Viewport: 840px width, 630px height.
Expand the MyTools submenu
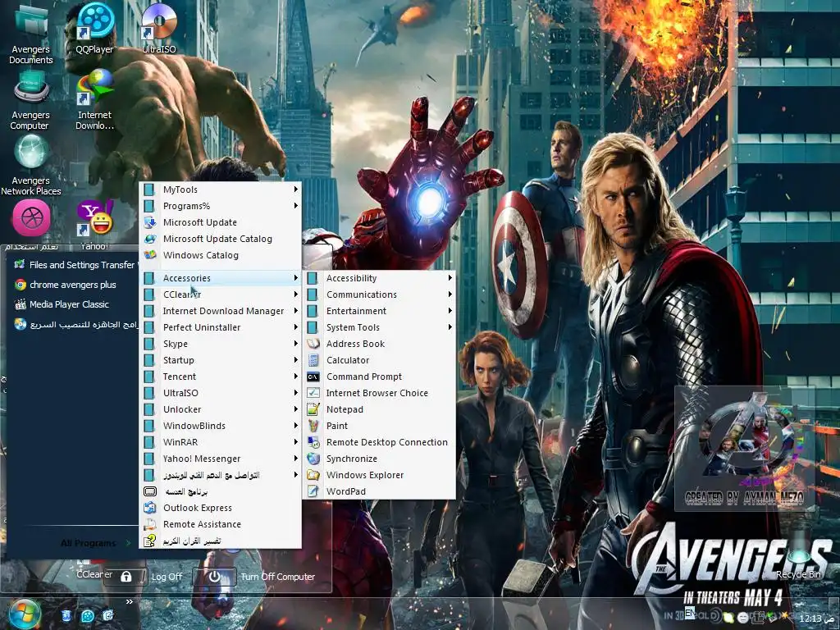tap(221, 189)
